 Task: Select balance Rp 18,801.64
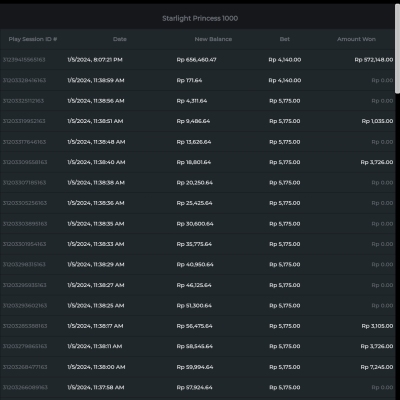tap(194, 162)
